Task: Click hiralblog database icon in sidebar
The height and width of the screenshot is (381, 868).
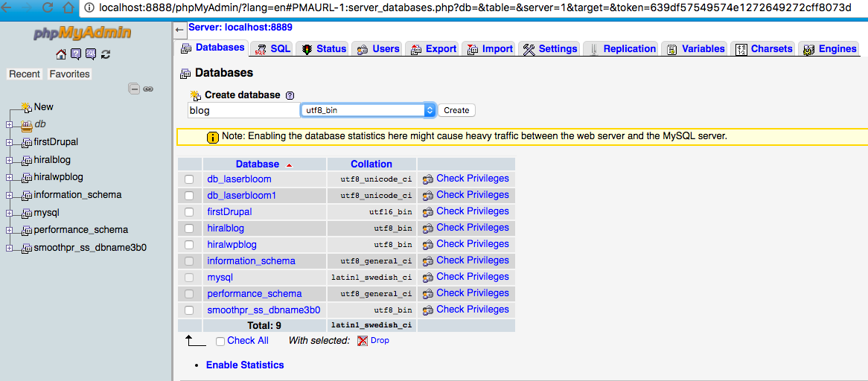Action: tap(27, 161)
